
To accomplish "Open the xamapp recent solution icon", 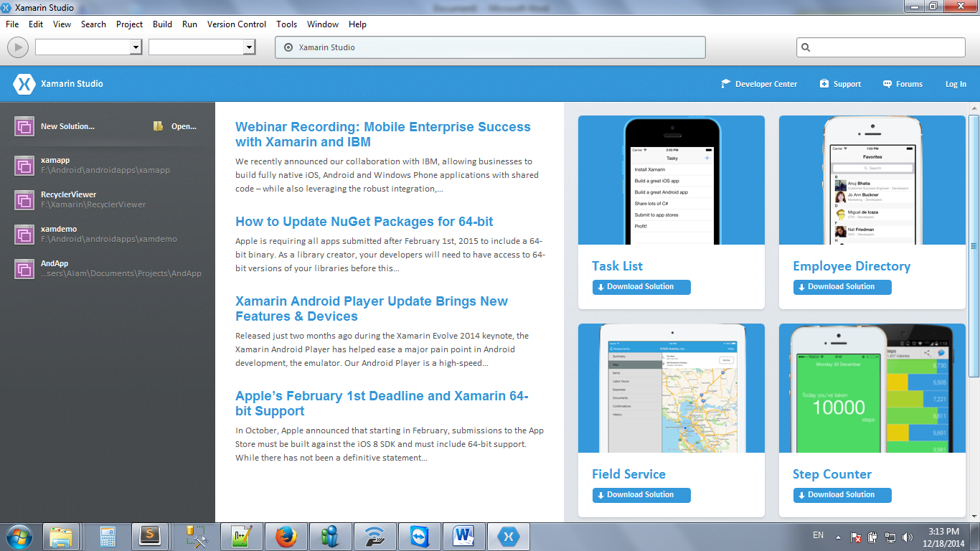I will (24, 166).
